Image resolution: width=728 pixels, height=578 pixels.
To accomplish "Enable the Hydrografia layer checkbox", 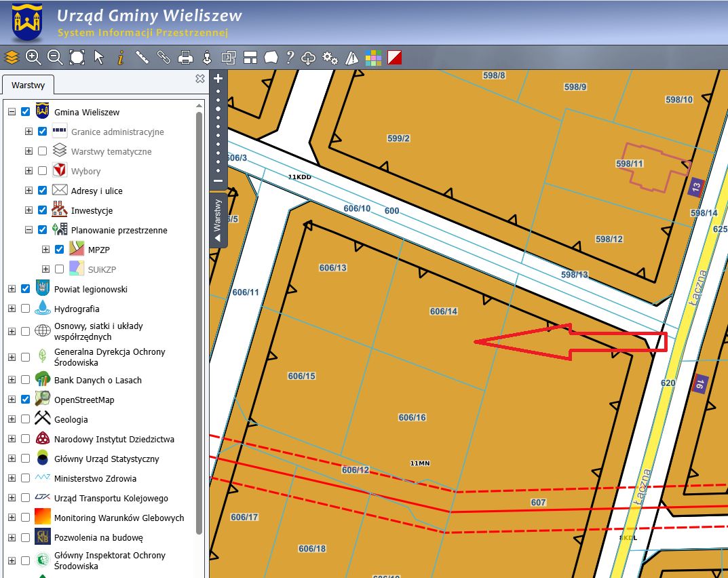I will [26, 309].
